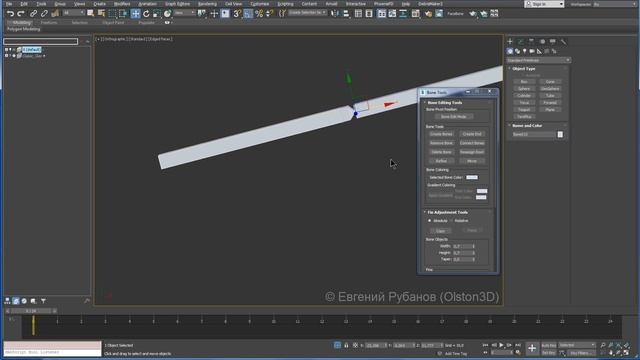
Task: Click the Sphere primitive button
Action: (x=524, y=89)
